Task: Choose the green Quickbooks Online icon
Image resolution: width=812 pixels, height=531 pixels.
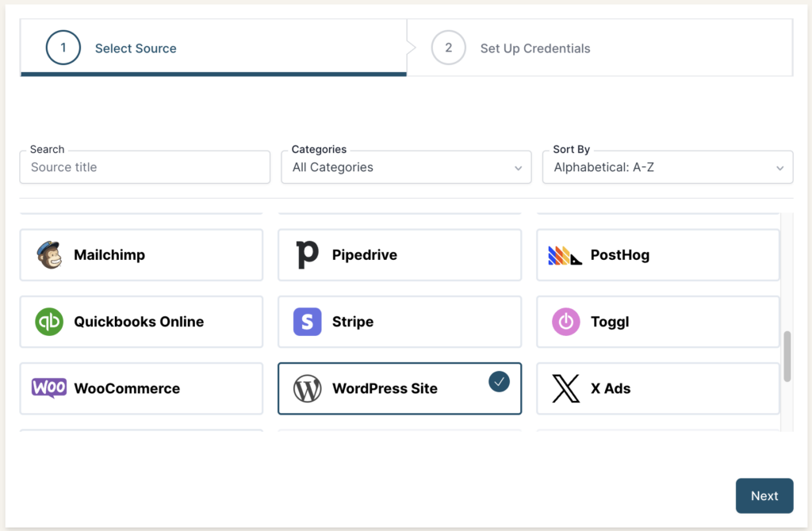Action: [x=49, y=322]
